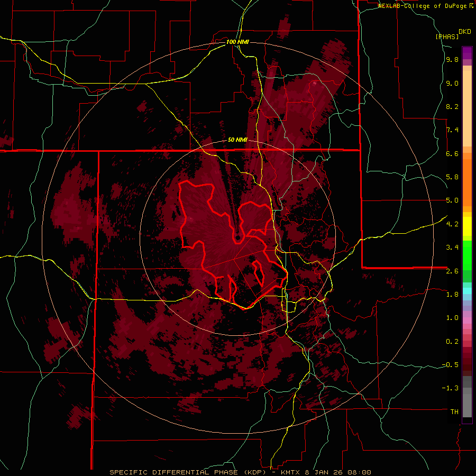476x476 pixels.
Task: Pick the cyan segment of the color bar
Action: (x=467, y=290)
